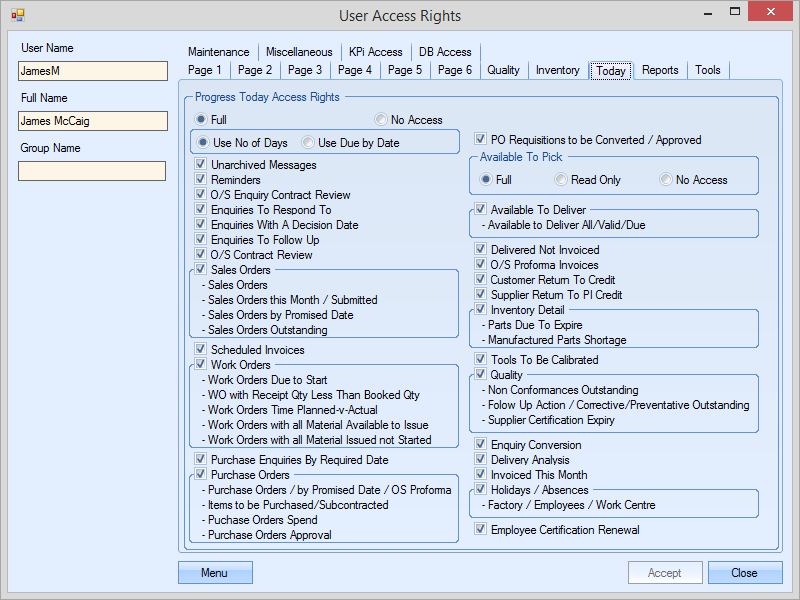Click the empty Group Name field
Screen dimensions: 800x600
coord(93,171)
